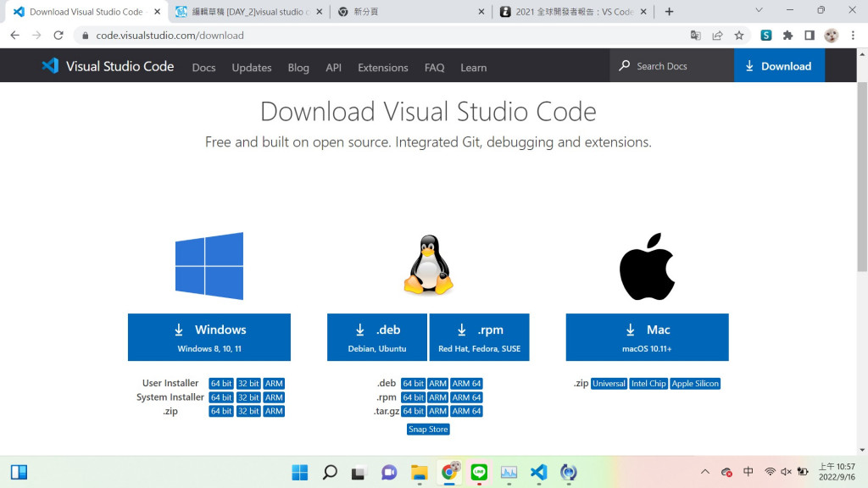This screenshot has height=488, width=868.
Task: Click the address bar URL
Action: coord(170,36)
